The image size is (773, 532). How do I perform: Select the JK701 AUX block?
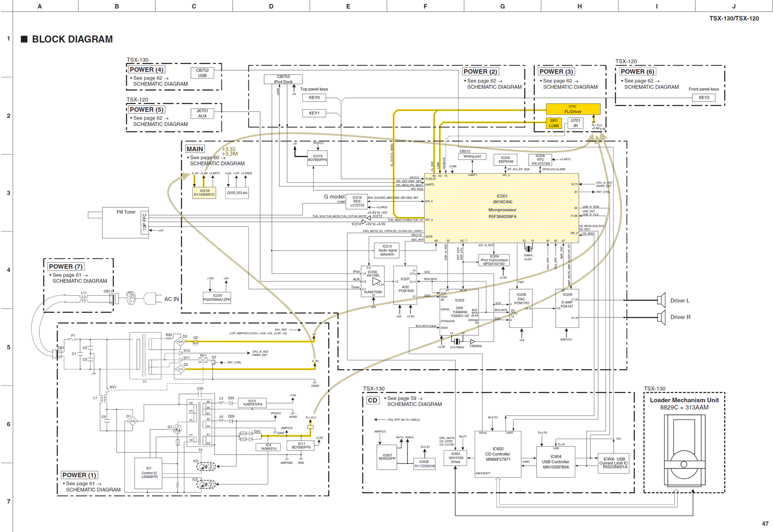pyautogui.click(x=202, y=113)
